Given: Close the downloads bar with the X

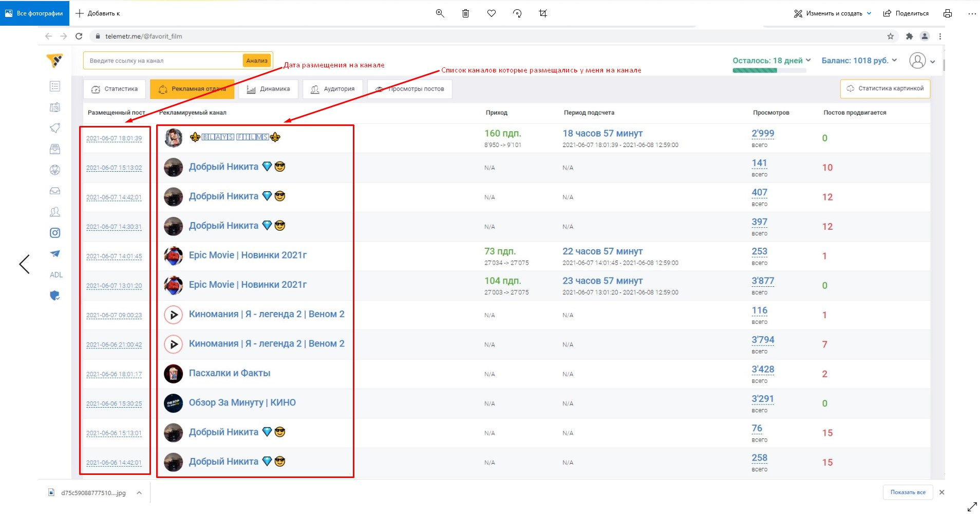Looking at the screenshot, I should (x=941, y=492).
